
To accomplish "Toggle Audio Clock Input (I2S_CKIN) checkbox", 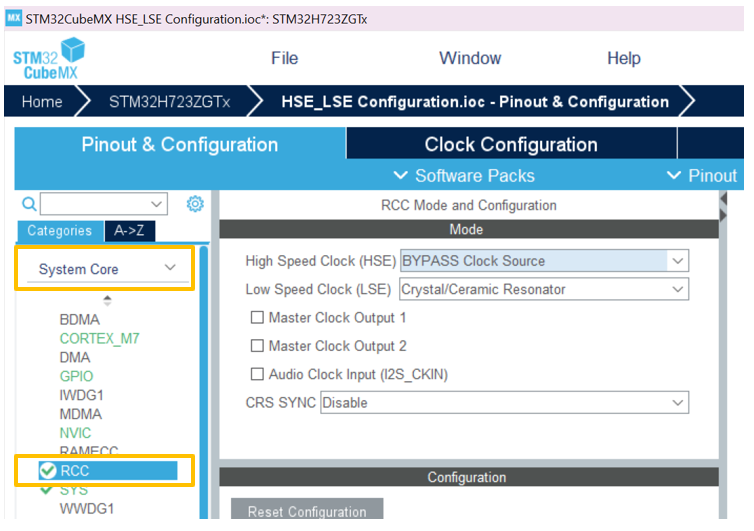I will coord(257,374).
